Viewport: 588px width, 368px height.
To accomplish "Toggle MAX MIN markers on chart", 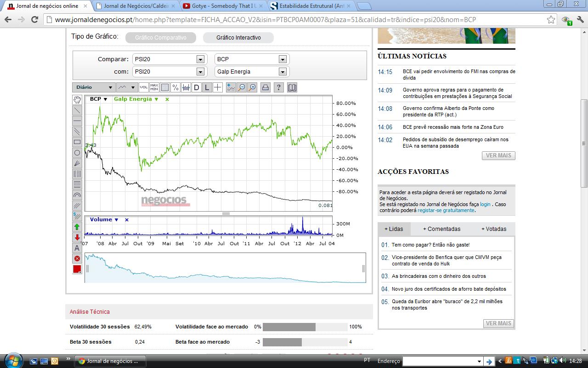I will (154, 87).
